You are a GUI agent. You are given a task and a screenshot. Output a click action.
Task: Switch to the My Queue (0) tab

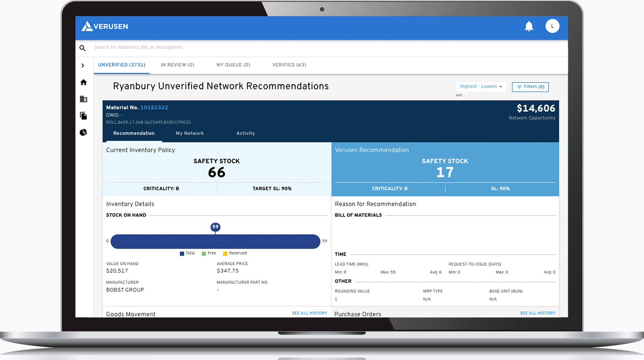coord(233,65)
